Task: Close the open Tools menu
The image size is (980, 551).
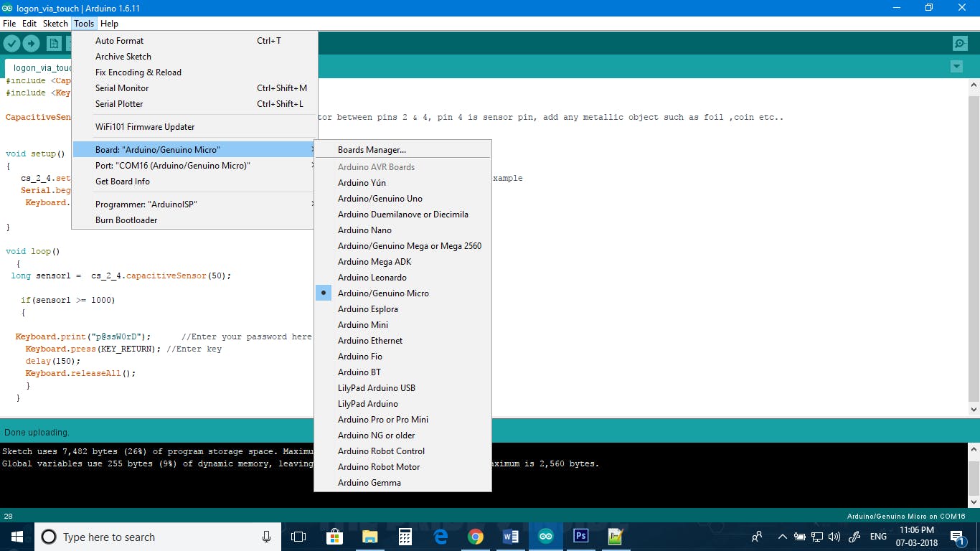Action: [84, 24]
